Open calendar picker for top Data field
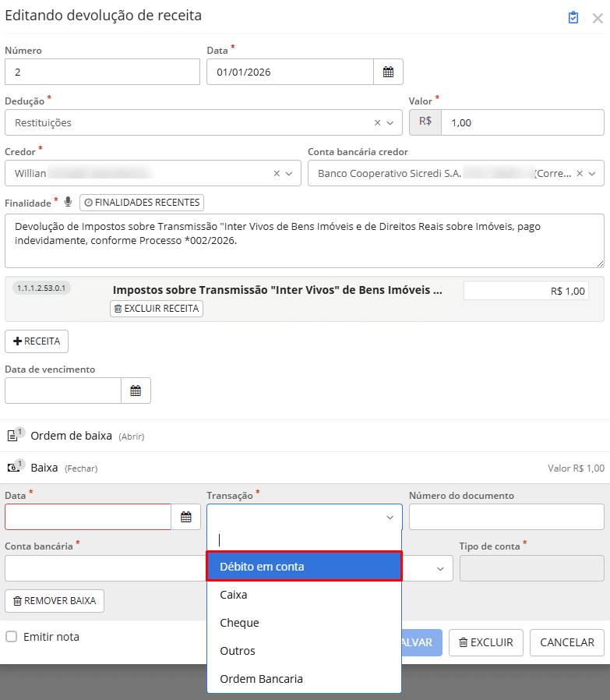 (388, 72)
